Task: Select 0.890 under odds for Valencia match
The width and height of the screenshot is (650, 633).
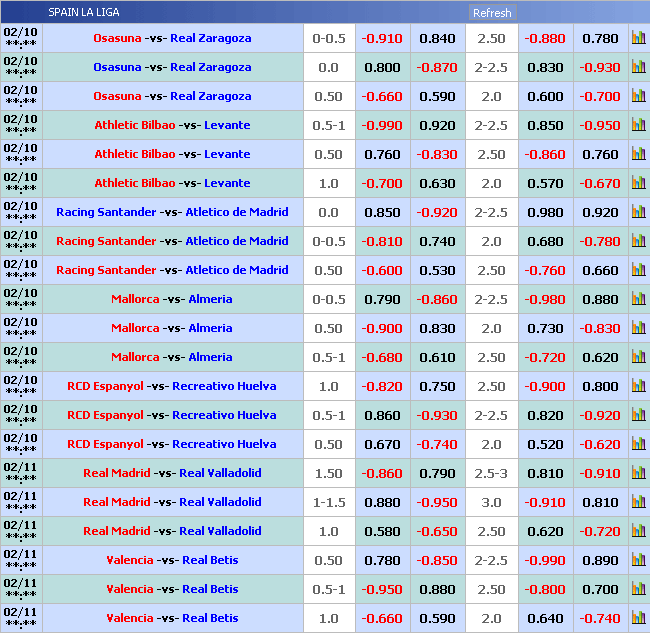Action: [600, 560]
